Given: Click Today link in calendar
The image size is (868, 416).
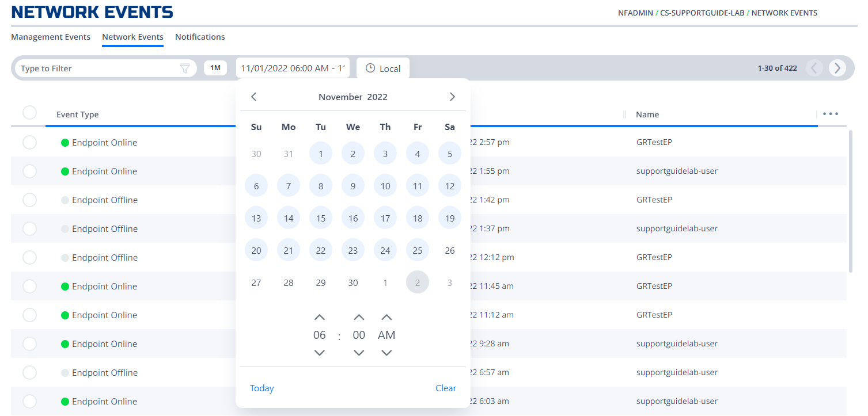Looking at the screenshot, I should click(262, 388).
